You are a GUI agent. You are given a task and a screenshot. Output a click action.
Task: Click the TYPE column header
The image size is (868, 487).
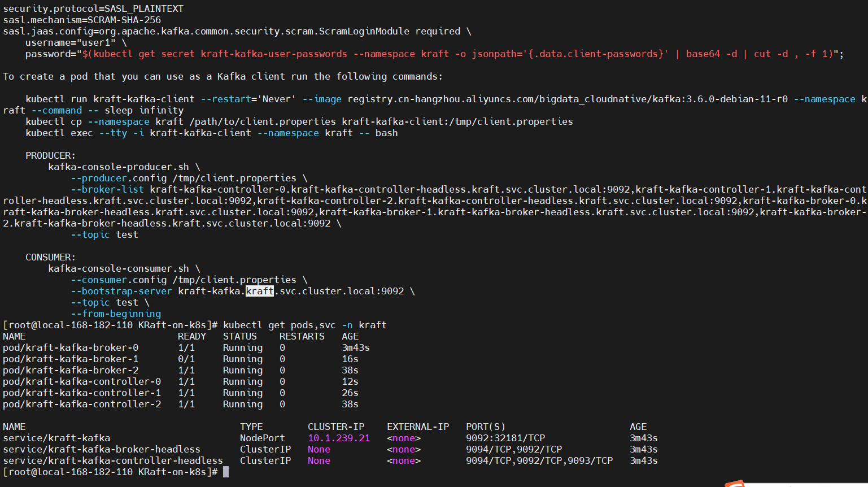point(251,427)
